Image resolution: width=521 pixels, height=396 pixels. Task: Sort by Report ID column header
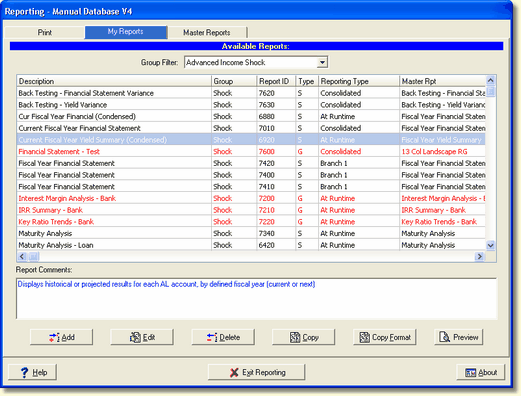(x=276, y=81)
